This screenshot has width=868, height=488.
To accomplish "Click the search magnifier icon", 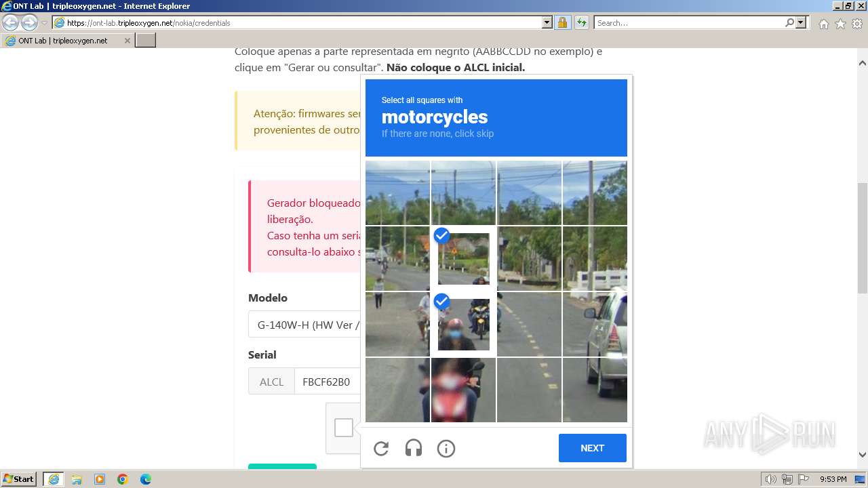I will pyautogui.click(x=789, y=22).
